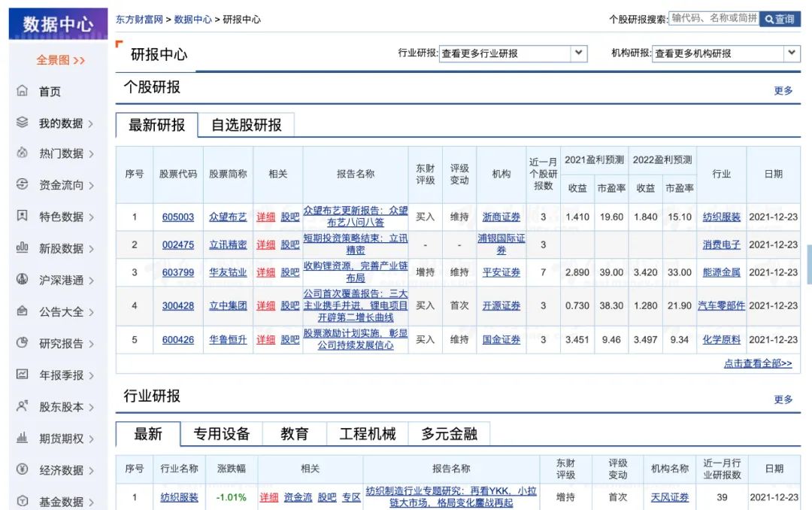Open report 短期投资策略结束：立讯精密
This screenshot has height=510, width=812.
[x=355, y=244]
